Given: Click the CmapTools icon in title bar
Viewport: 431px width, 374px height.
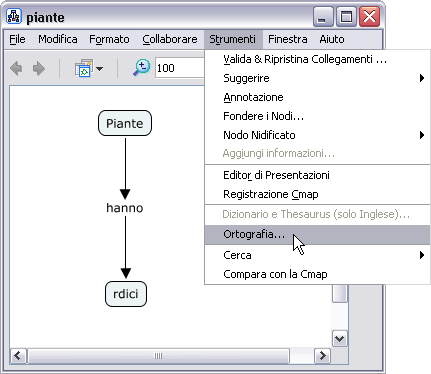Looking at the screenshot, I should [14, 17].
